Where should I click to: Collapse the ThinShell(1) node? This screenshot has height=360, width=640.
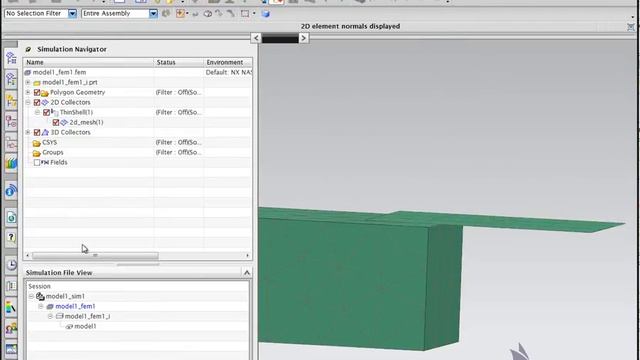click(37, 112)
